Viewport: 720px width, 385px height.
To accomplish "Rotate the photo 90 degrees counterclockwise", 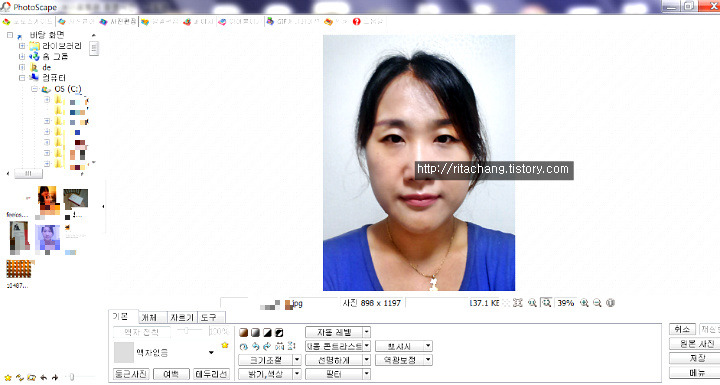I will [x=256, y=346].
